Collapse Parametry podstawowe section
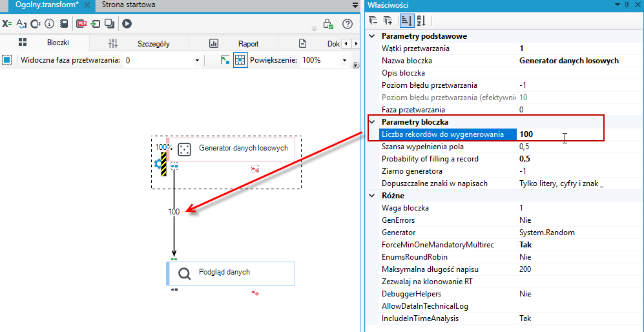This screenshot has width=644, height=332. coord(372,36)
